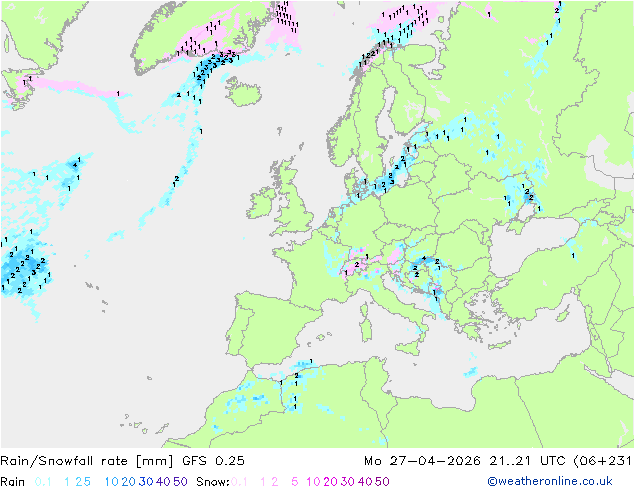Select the Rain 20 legend value

(x=128, y=482)
